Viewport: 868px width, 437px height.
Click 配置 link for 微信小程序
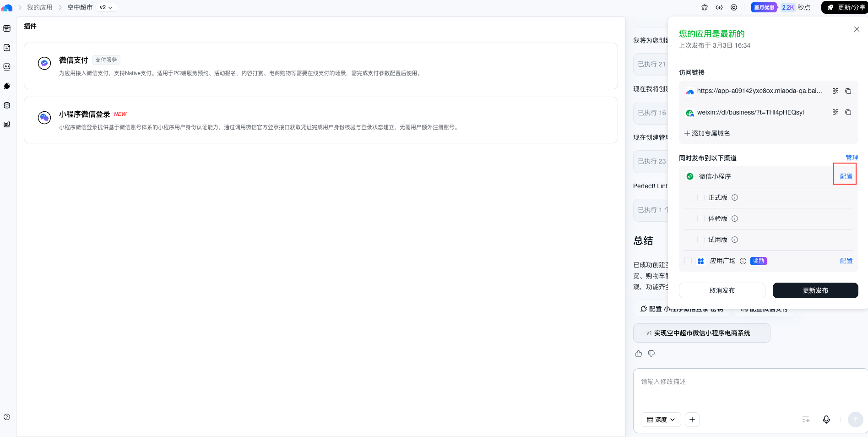(x=846, y=176)
